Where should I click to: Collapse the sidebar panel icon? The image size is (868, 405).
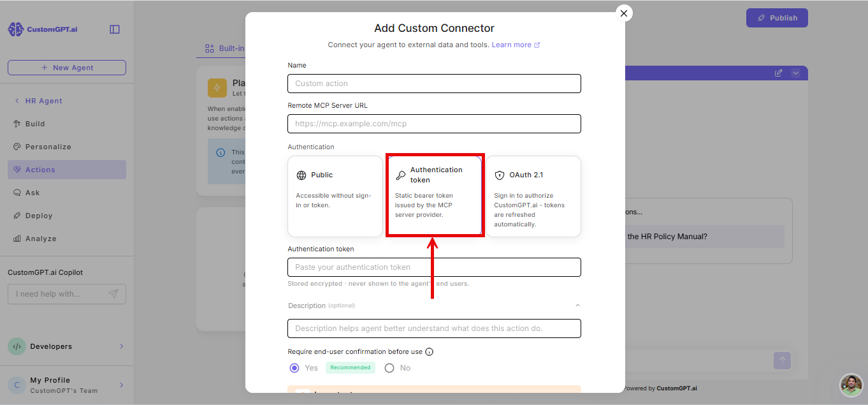coord(115,29)
